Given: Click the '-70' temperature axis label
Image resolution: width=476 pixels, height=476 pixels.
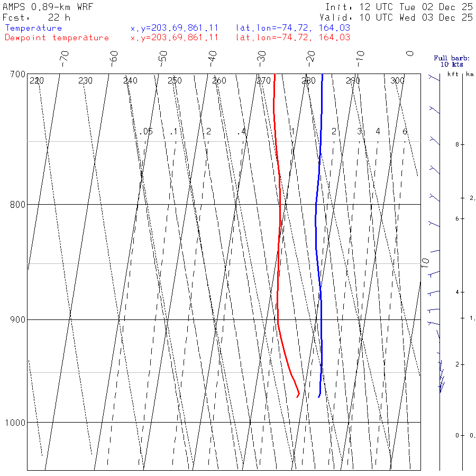Looking at the screenshot, I should pyautogui.click(x=65, y=59).
